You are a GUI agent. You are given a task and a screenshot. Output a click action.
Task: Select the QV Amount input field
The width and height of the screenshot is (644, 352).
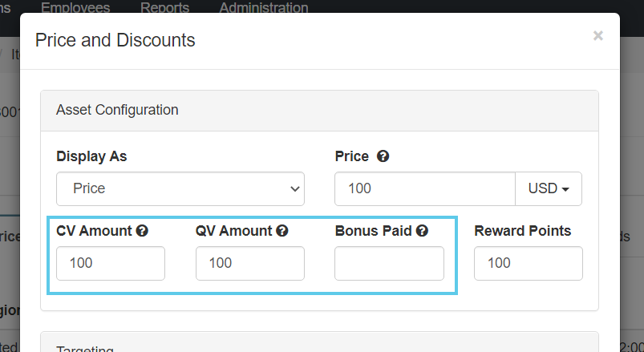click(x=250, y=263)
